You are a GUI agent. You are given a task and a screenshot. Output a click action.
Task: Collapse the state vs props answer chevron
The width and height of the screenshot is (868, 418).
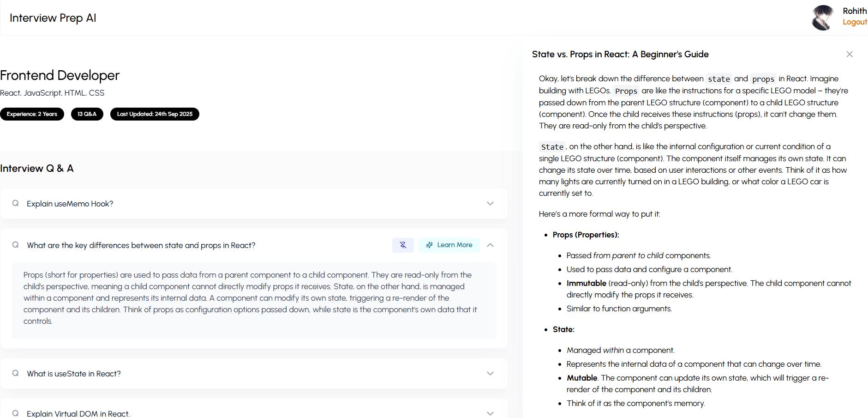pos(490,245)
